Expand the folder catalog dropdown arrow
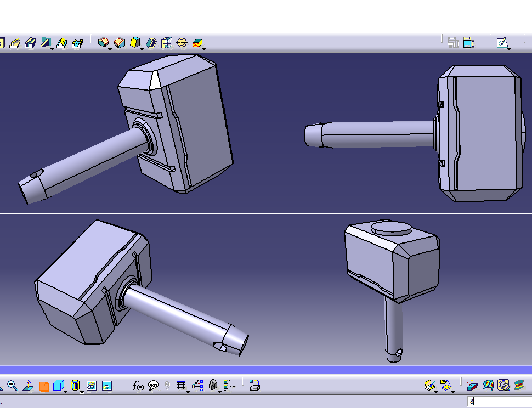Image resolution: width=532 pixels, height=418 pixels. pos(452,392)
